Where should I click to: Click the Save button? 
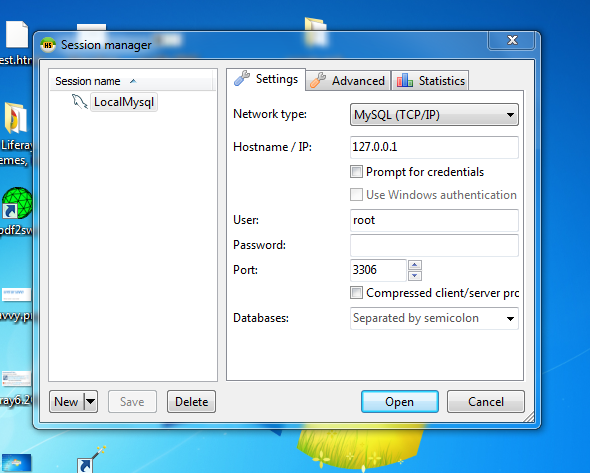coord(132,402)
